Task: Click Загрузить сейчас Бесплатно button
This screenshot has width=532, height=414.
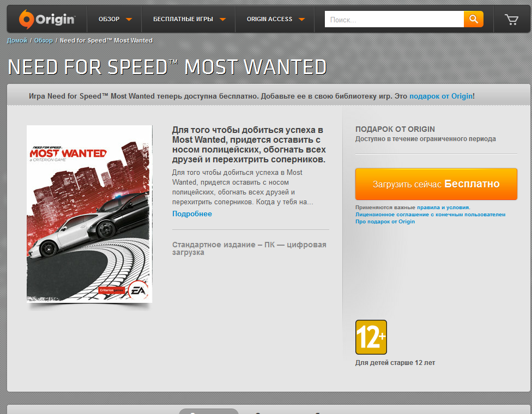Action: pyautogui.click(x=436, y=184)
